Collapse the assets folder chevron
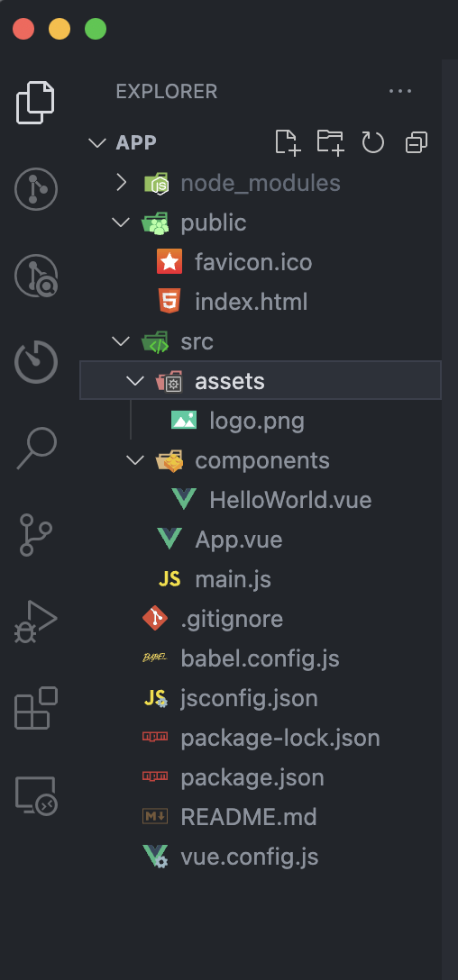This screenshot has width=458, height=980. pyautogui.click(x=135, y=381)
